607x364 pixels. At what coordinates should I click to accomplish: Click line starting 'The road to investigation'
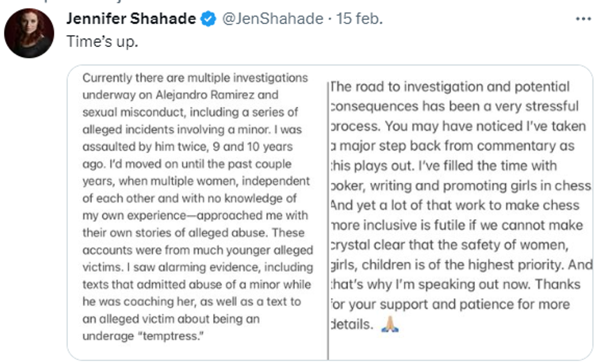point(450,87)
